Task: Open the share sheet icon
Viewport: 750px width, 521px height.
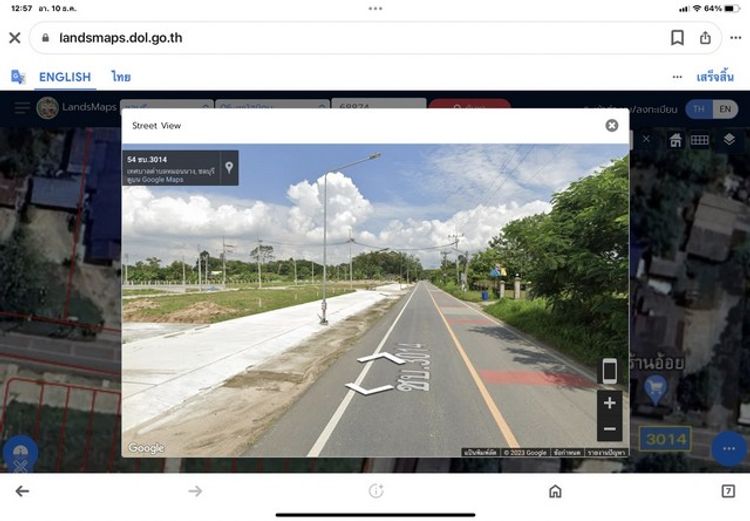Action: [705, 38]
